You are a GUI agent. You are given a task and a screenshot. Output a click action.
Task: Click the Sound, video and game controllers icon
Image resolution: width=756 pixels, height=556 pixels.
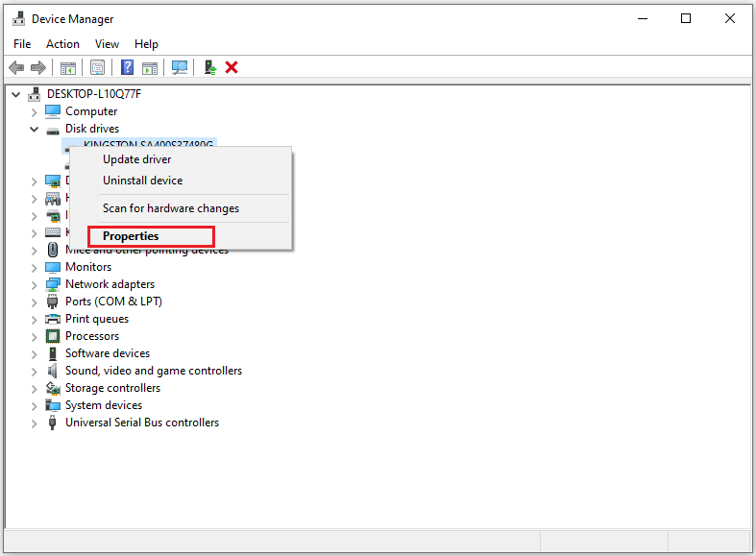coord(52,371)
